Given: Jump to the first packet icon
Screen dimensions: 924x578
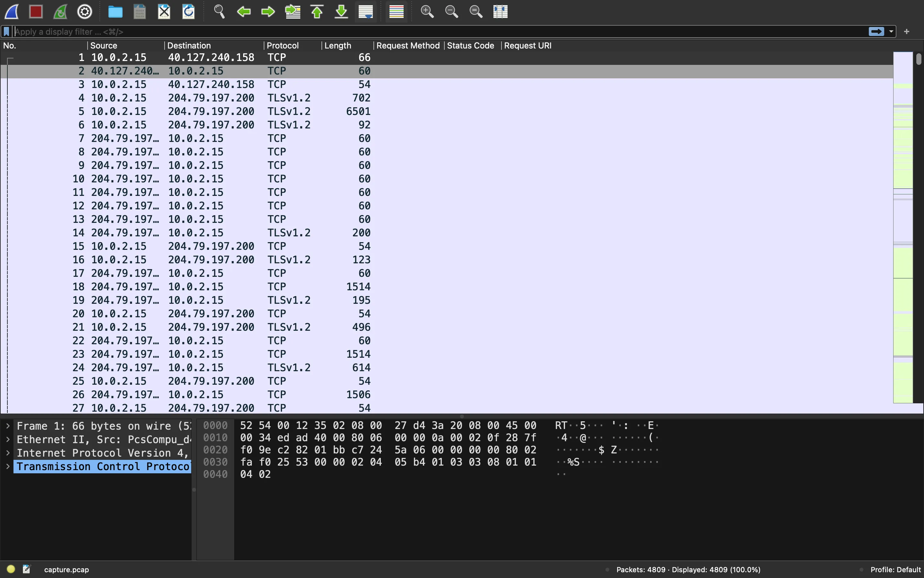Looking at the screenshot, I should (317, 12).
